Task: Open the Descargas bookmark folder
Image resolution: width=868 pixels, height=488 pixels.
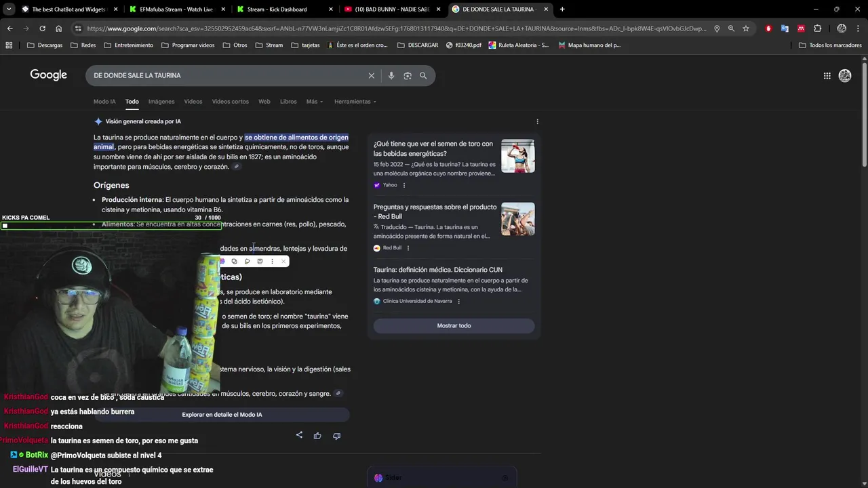Action: point(45,45)
